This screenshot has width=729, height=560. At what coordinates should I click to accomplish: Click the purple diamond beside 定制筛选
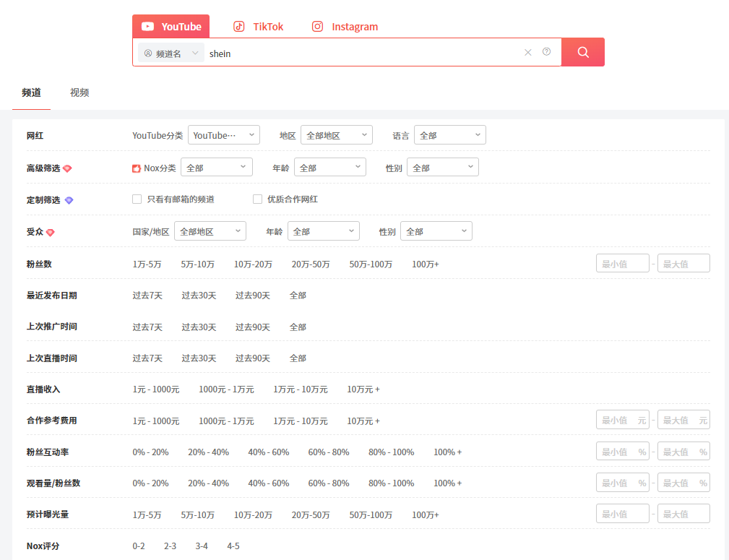pyautogui.click(x=69, y=200)
